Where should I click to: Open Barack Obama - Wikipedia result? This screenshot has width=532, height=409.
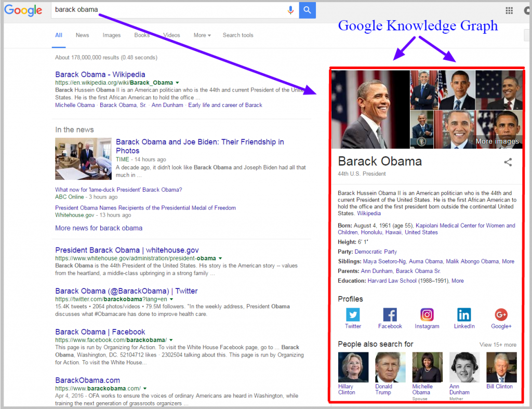pyautogui.click(x=100, y=75)
